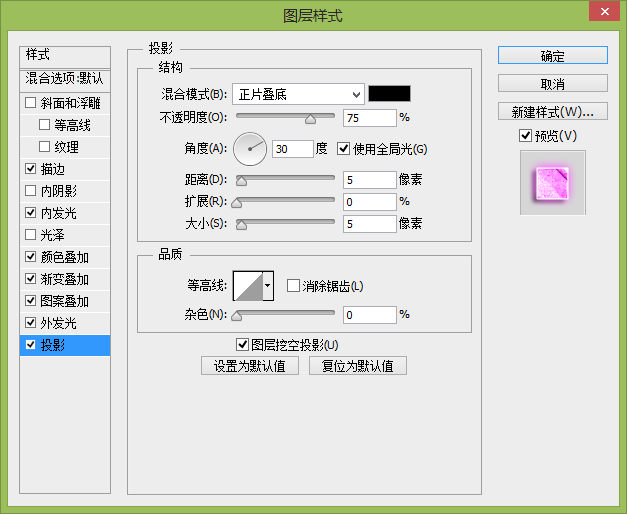Select the 图案叠加 style entry
627x514 pixels.
coord(65,300)
